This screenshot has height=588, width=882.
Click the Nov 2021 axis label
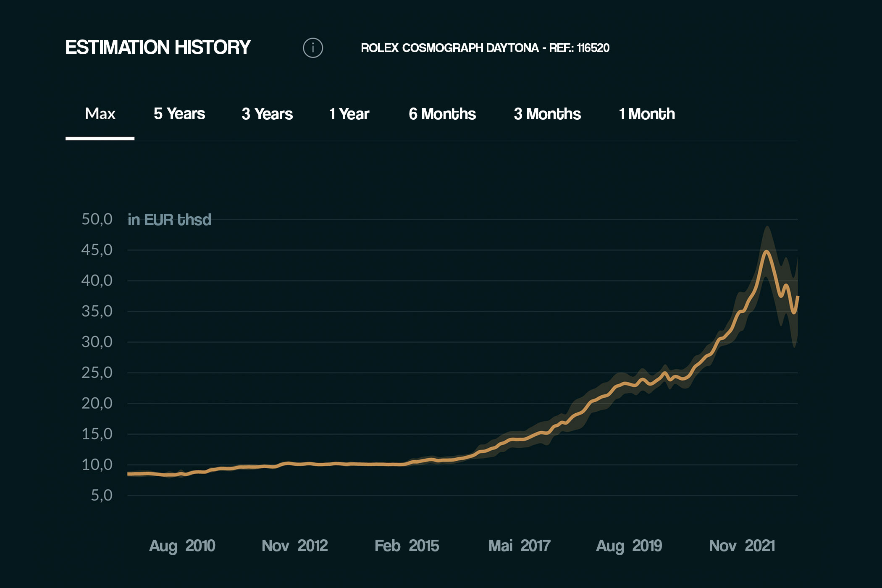742,546
